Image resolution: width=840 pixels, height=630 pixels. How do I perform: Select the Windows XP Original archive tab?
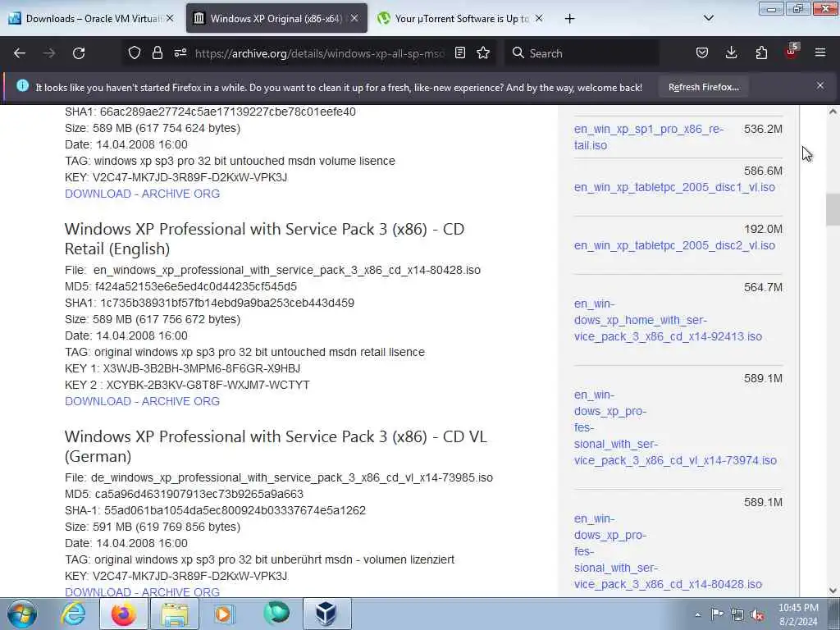[276, 18]
